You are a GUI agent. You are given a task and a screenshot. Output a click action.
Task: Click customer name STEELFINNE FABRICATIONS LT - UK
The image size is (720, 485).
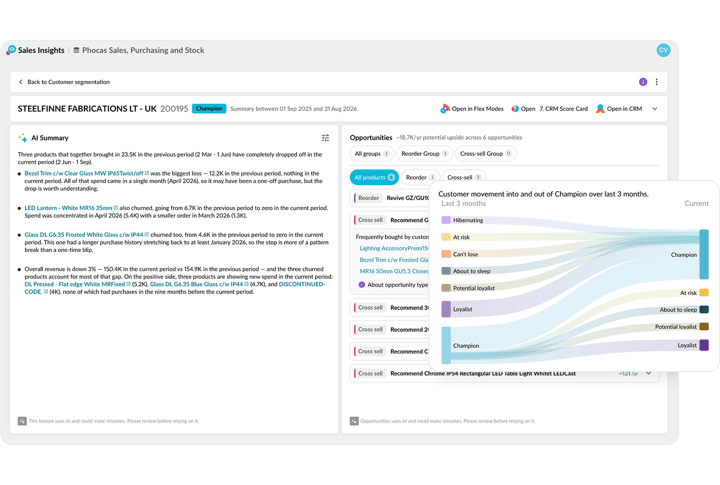87,109
